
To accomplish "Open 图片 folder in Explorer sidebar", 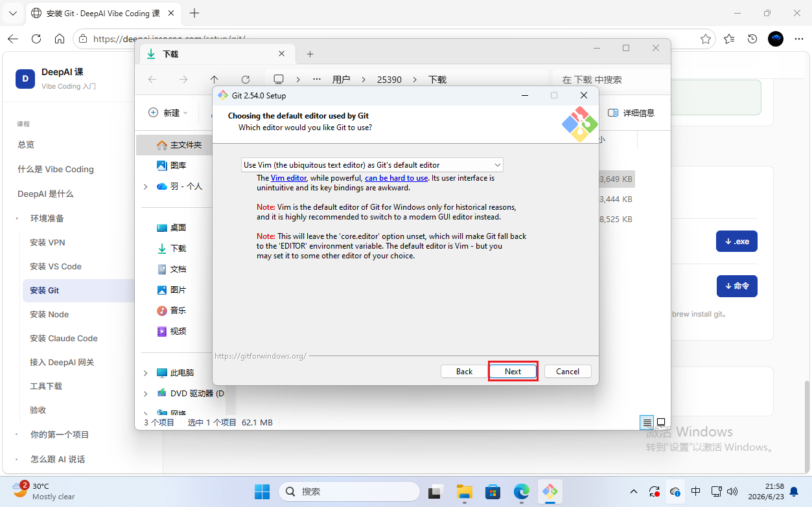I will click(178, 290).
